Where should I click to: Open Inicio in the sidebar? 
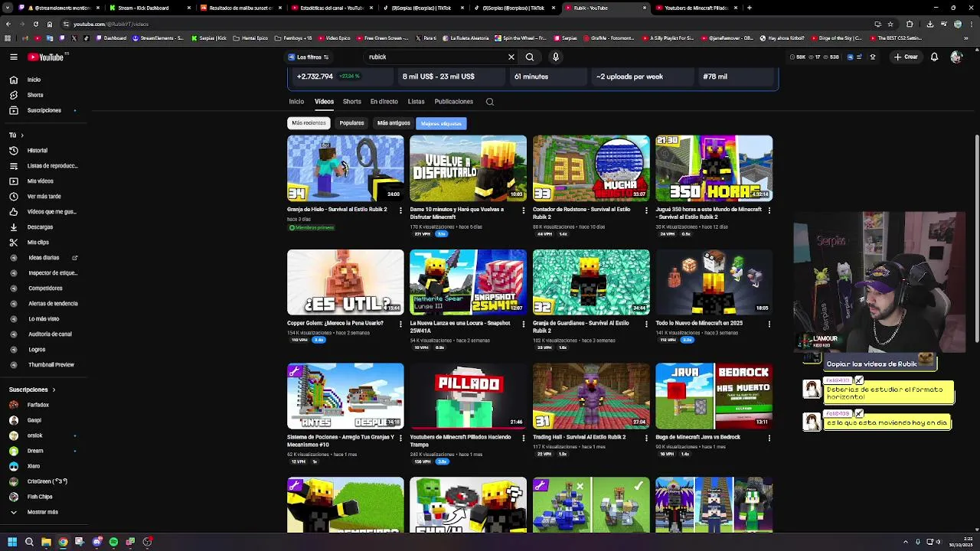34,80
